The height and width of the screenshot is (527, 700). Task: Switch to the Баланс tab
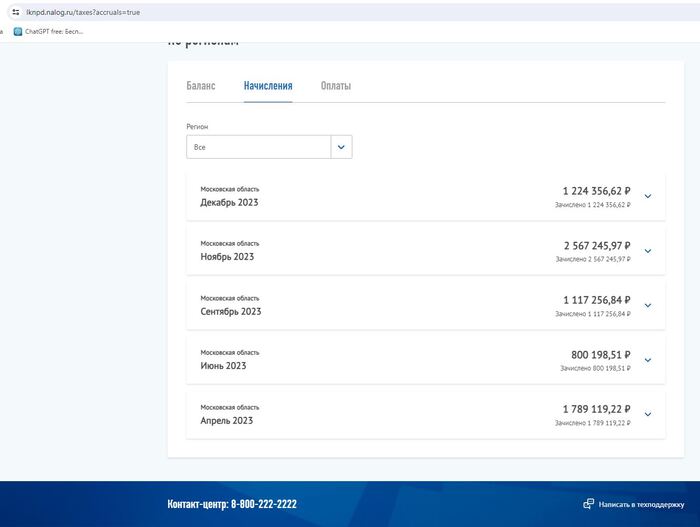click(200, 86)
